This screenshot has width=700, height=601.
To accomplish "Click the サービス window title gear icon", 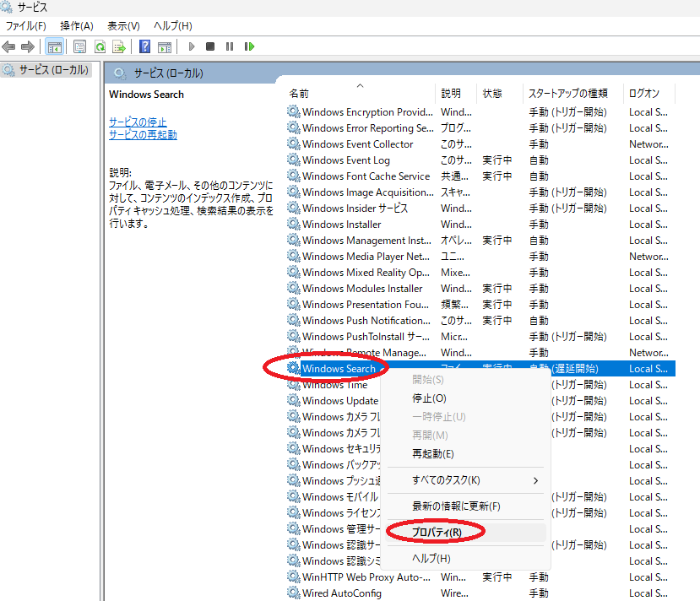I will pyautogui.click(x=6, y=7).
